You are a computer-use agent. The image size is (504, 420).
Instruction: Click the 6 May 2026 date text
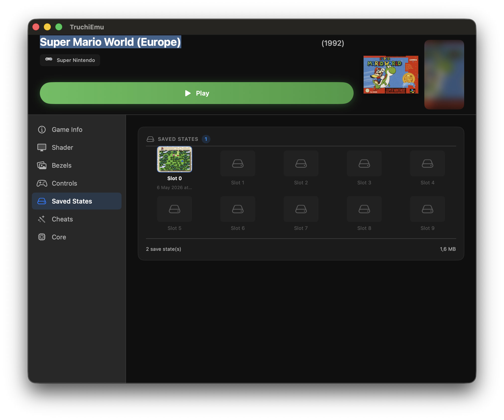[x=175, y=188]
